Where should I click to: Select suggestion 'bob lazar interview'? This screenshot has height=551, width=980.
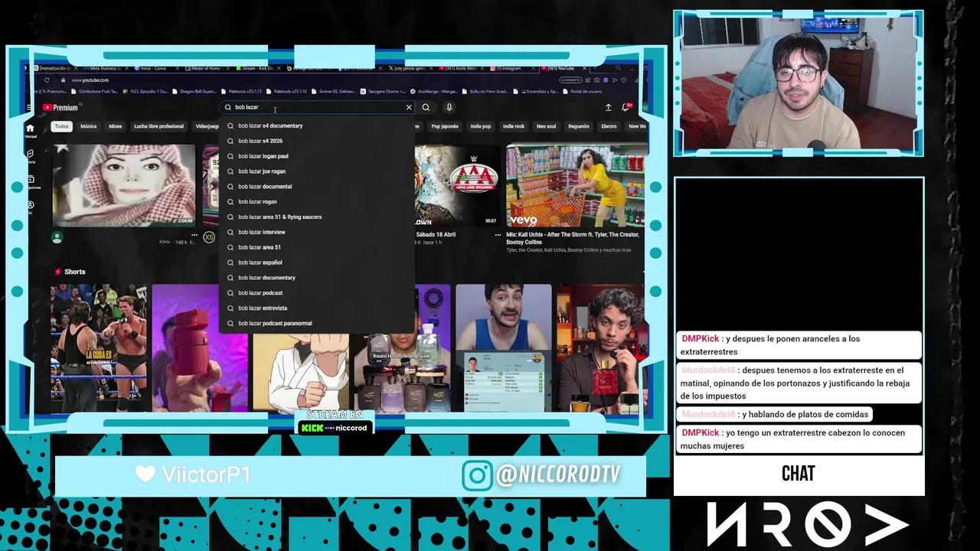316,232
